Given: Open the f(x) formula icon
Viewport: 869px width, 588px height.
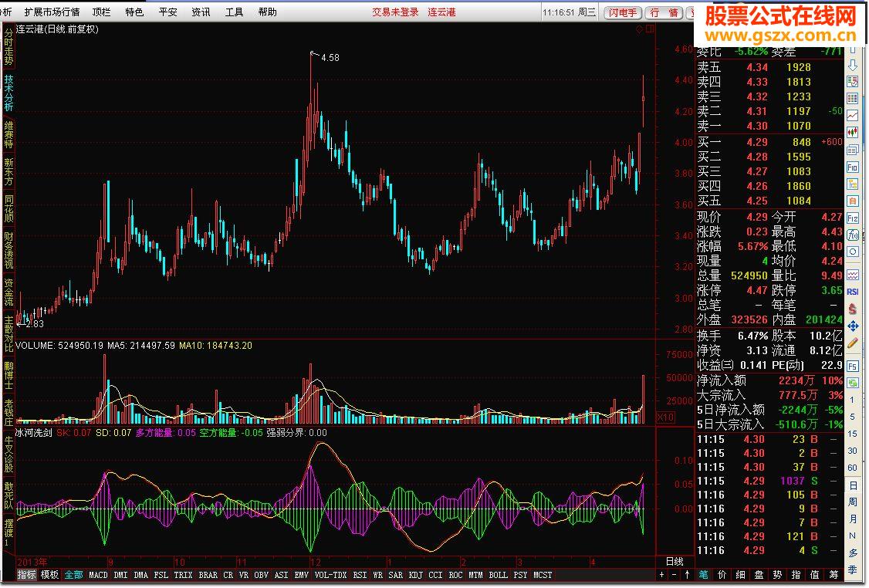Looking at the screenshot, I should pos(852,235).
